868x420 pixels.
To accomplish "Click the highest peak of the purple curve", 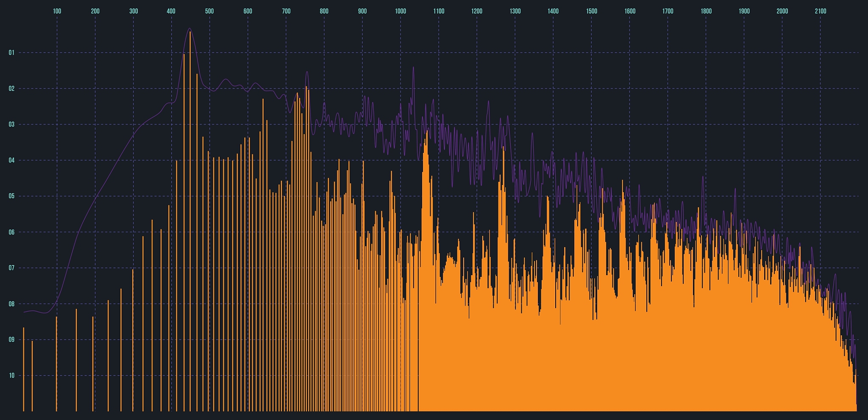I will (189, 28).
